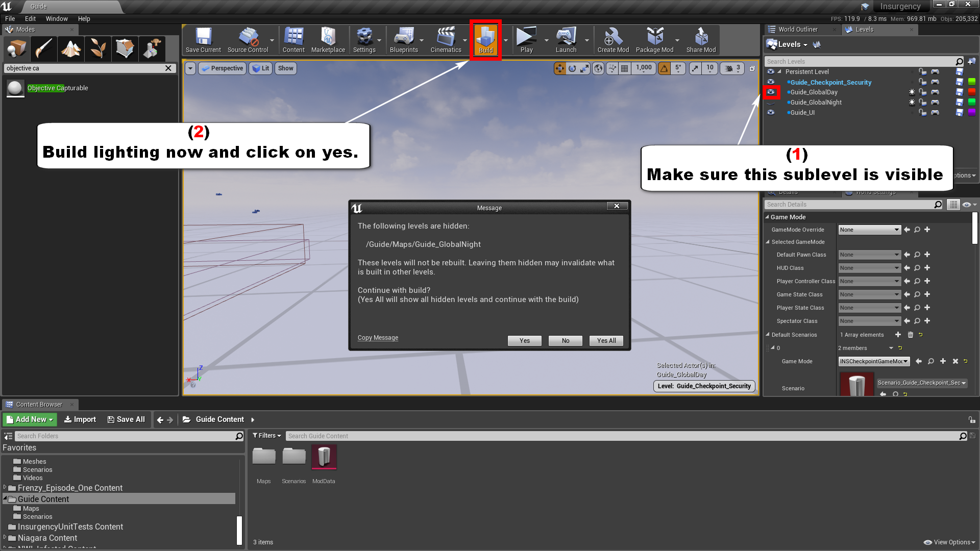
Task: Toggle surface snapping icon in viewport
Action: 612,68
